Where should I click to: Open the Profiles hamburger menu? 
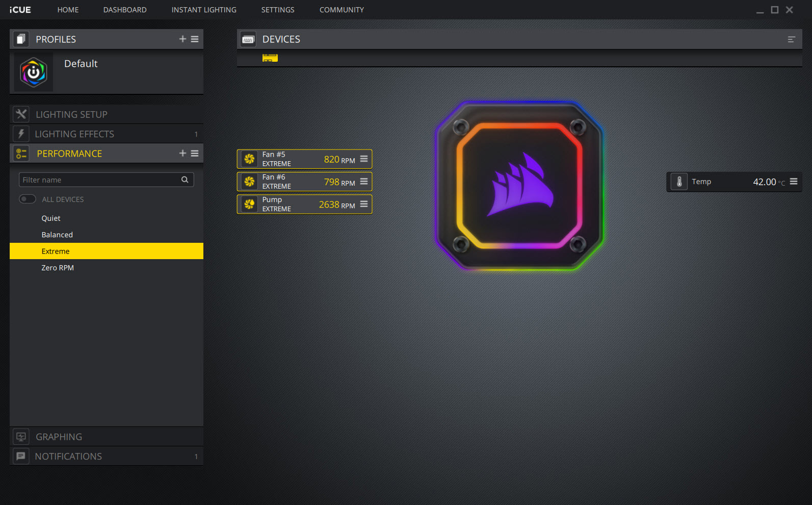coord(195,39)
